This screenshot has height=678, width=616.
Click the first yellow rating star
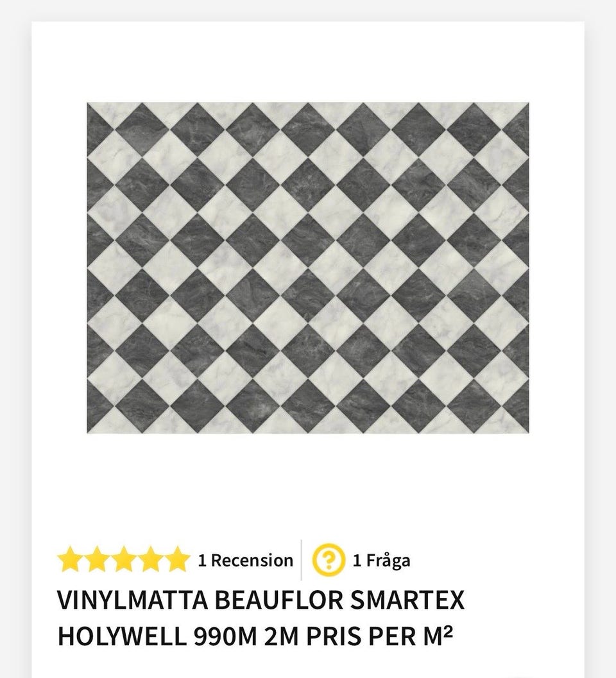tap(70, 559)
